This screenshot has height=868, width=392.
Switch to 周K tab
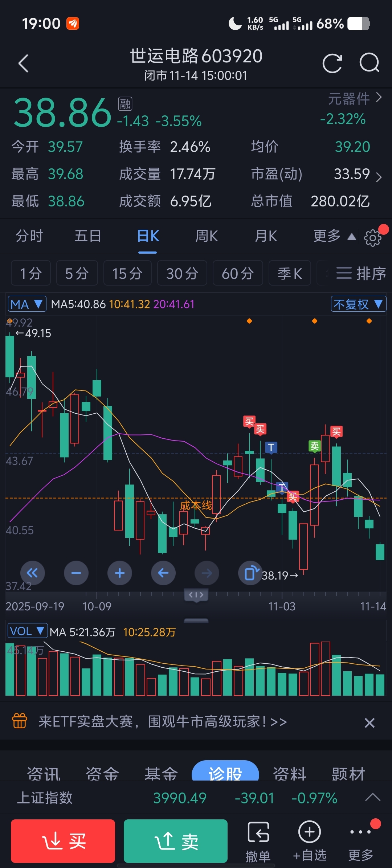[207, 236]
